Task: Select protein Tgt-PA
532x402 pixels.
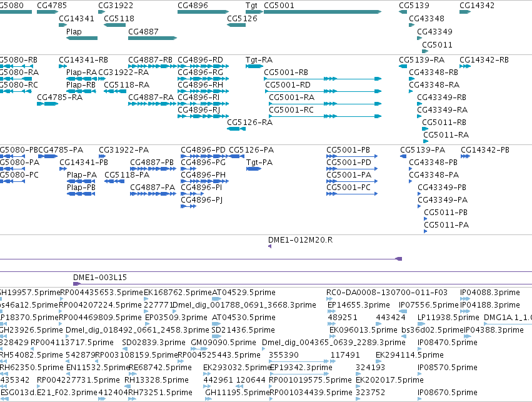Action: 254,169
